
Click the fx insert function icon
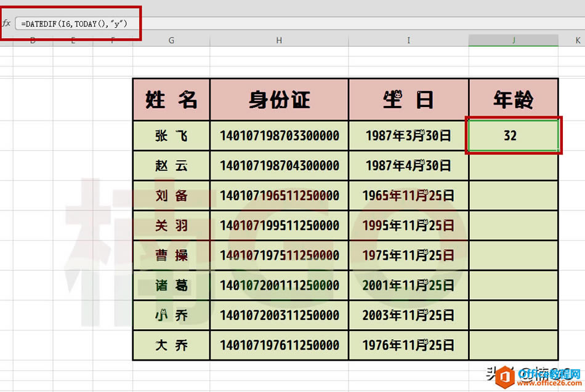pyautogui.click(x=6, y=23)
